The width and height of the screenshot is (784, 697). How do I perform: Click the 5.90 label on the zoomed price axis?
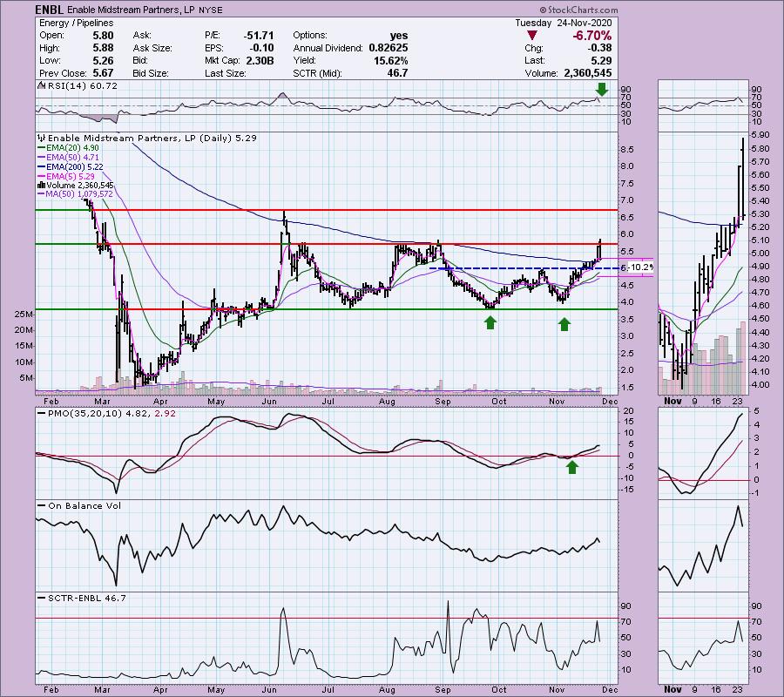tap(760, 135)
